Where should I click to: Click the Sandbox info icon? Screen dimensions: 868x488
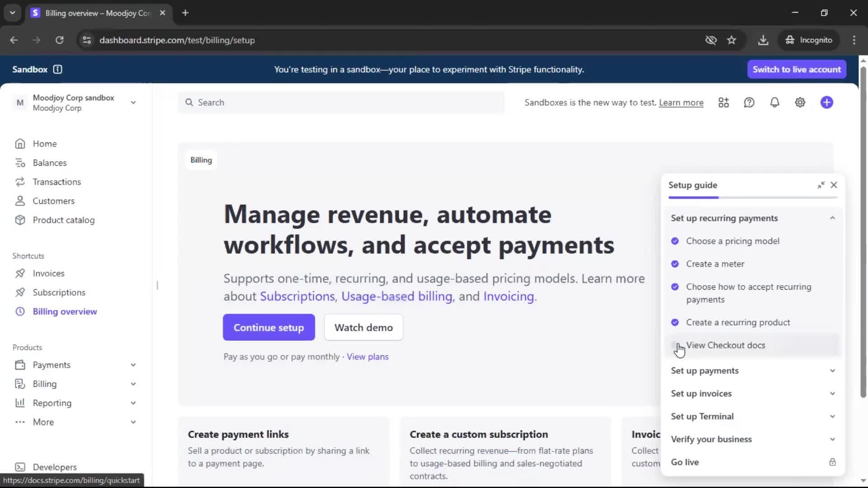click(x=57, y=70)
